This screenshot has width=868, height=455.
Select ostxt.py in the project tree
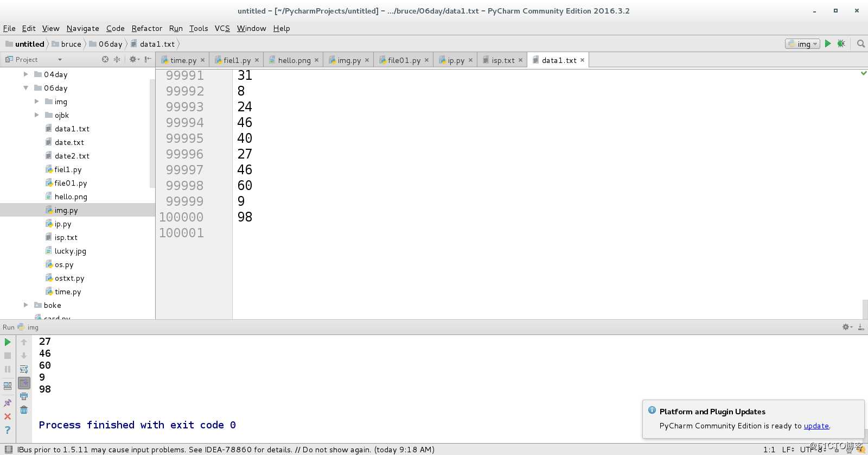69,278
